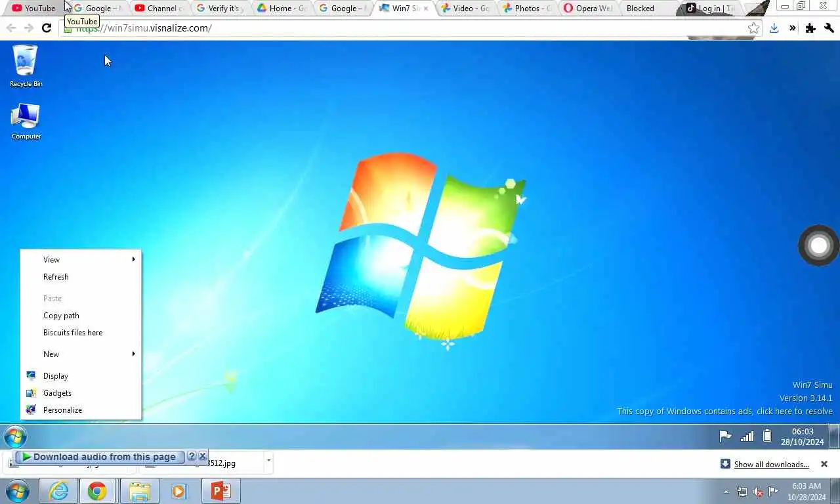
Task: Open Windows Media Player taskbar icon
Action: tap(179, 491)
